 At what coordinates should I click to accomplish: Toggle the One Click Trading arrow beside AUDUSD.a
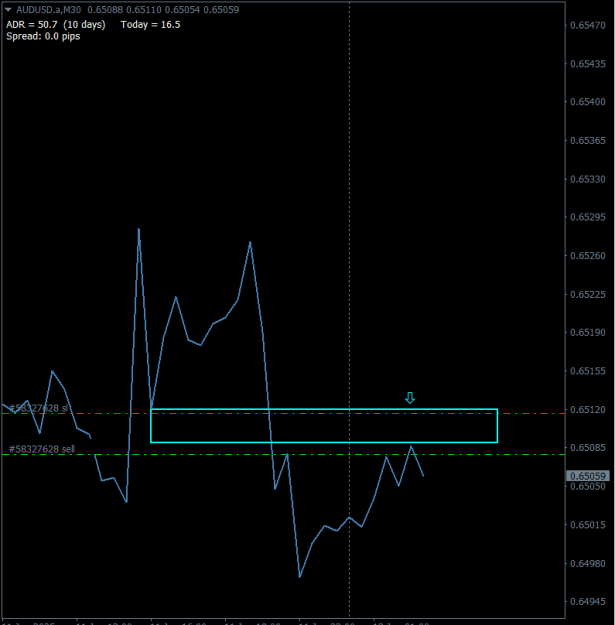[8, 10]
